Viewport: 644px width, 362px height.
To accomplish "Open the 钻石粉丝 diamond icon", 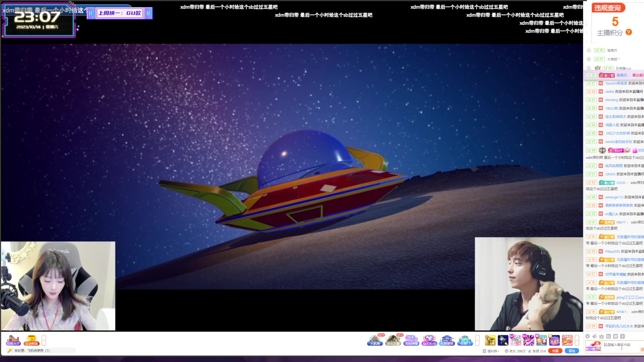I will pos(429,340).
